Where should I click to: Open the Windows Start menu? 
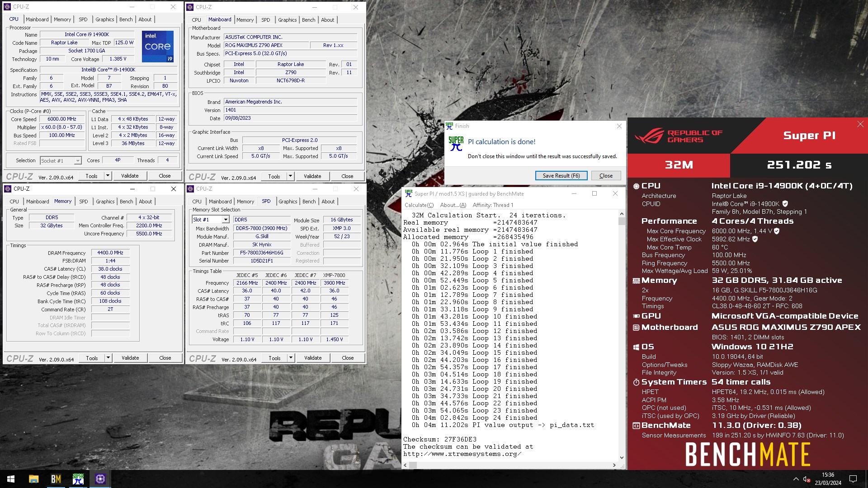pos(11,479)
